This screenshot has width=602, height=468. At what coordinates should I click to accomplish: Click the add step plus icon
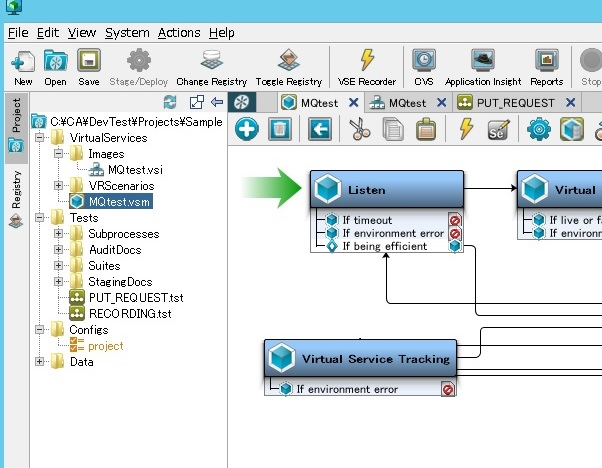point(247,128)
